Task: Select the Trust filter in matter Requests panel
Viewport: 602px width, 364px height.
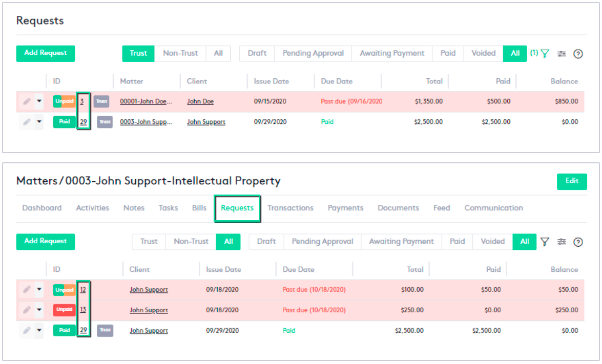Action: click(x=149, y=242)
